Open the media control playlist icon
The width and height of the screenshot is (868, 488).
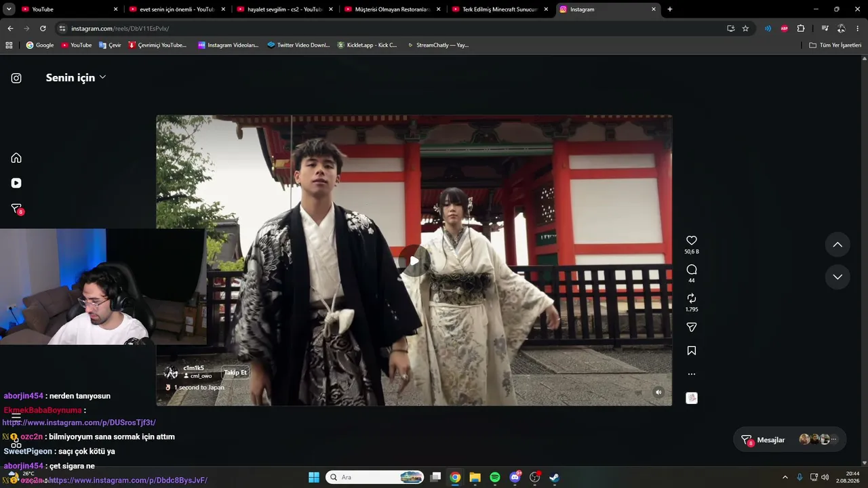click(825, 28)
